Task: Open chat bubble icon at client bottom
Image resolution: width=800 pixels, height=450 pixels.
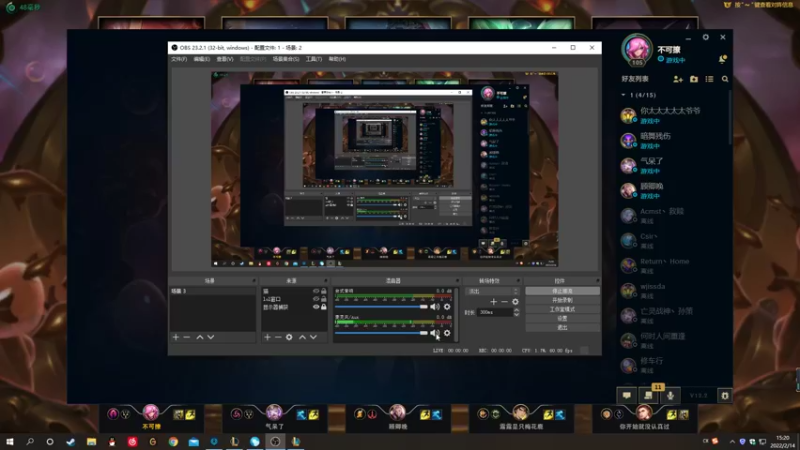Action: (x=627, y=395)
